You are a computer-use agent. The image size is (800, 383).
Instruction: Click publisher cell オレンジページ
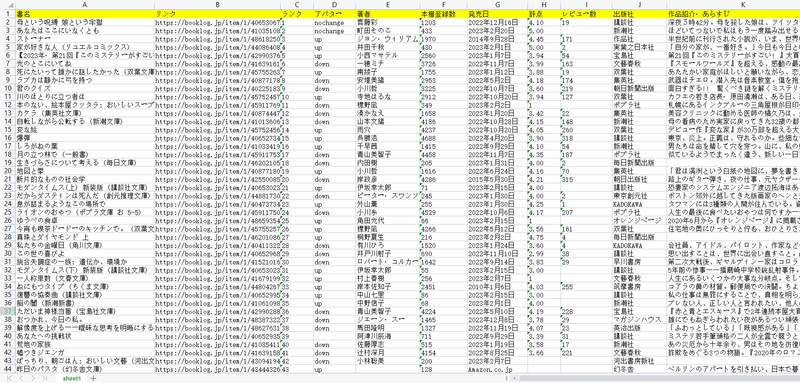(639, 220)
